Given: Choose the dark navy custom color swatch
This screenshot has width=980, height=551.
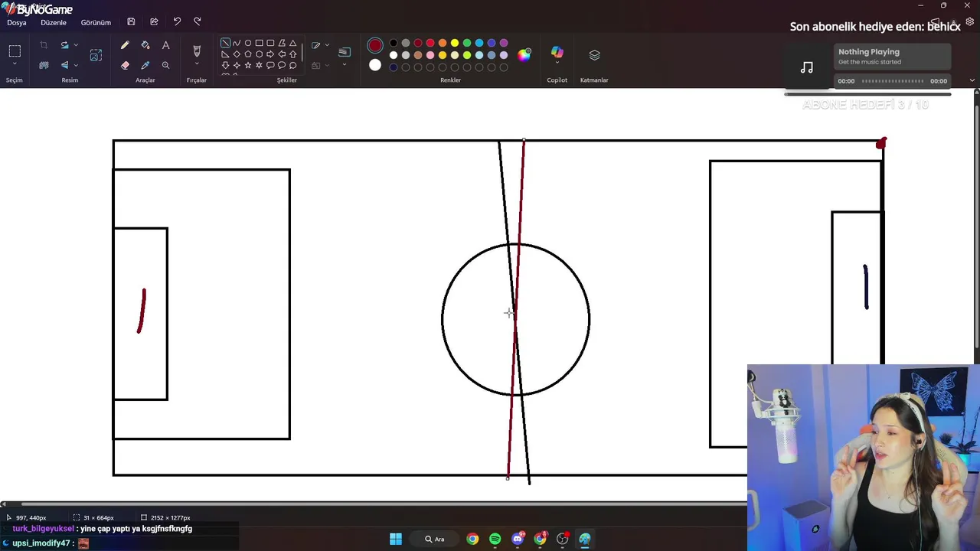Looking at the screenshot, I should [x=394, y=67].
